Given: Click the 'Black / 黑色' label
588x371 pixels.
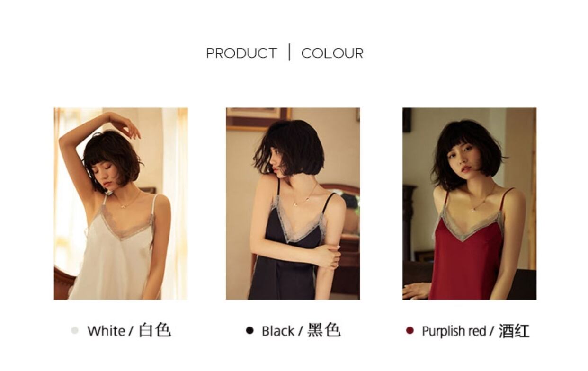Looking at the screenshot, I should coord(301,330).
